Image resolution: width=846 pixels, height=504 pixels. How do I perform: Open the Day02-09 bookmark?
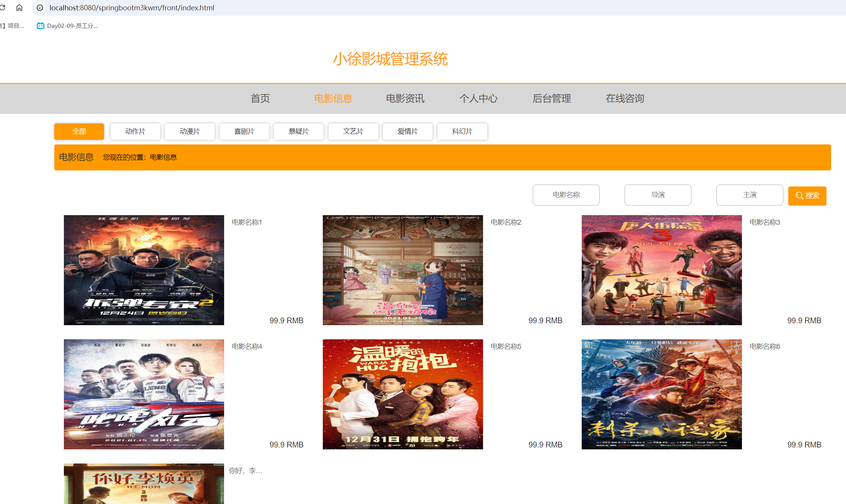pyautogui.click(x=67, y=26)
